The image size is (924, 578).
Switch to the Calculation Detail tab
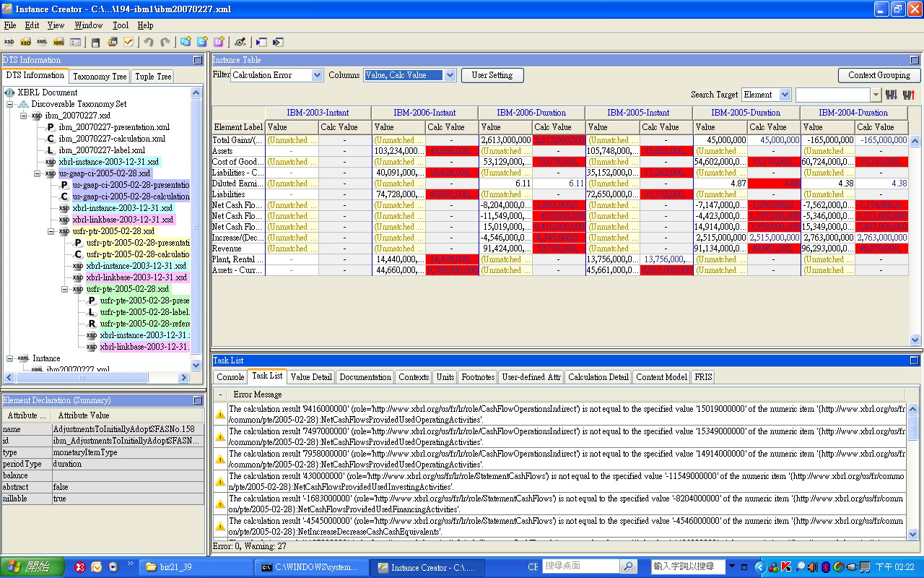(x=598, y=376)
